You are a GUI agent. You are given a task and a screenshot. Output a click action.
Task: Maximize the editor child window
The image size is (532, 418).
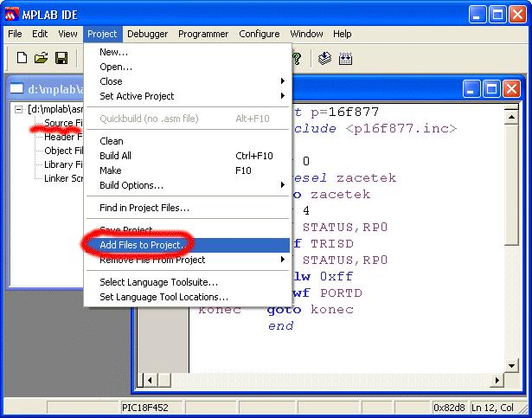491,89
